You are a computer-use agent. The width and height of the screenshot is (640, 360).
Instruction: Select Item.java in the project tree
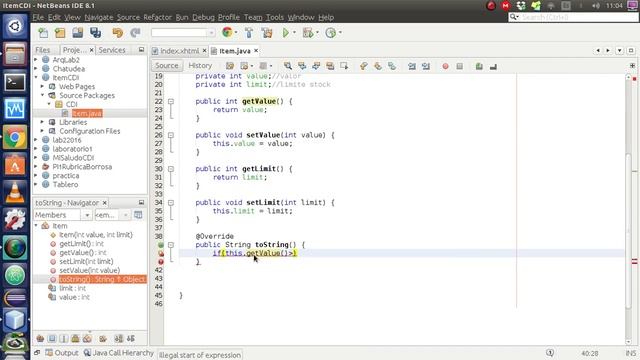87,113
